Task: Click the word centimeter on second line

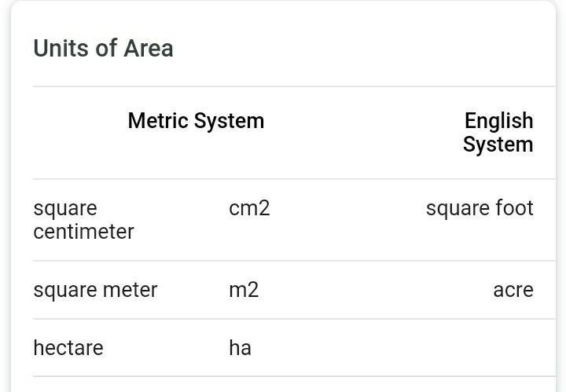Action: 83,232
